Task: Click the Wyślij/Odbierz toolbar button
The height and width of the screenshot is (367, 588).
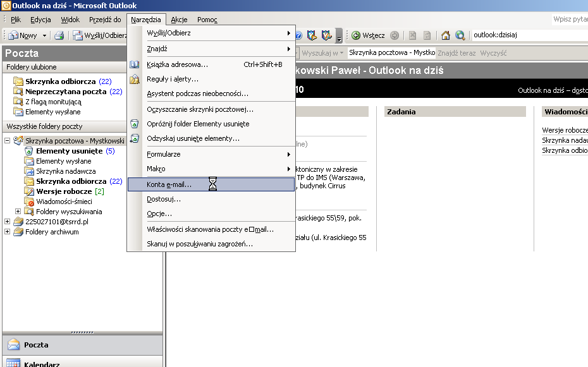Action: pos(100,35)
